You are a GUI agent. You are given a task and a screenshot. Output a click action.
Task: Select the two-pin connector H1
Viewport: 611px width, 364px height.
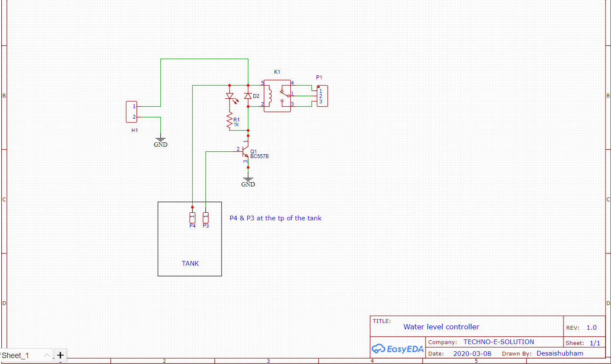(131, 111)
